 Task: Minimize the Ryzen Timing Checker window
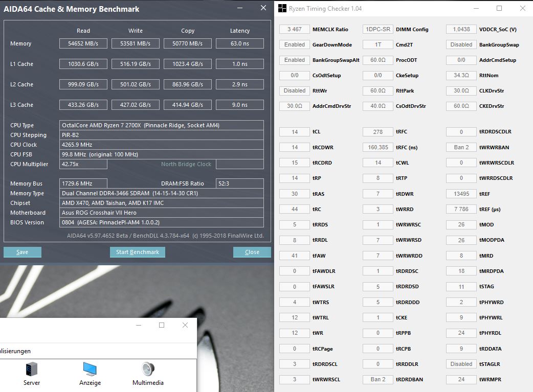476,8
